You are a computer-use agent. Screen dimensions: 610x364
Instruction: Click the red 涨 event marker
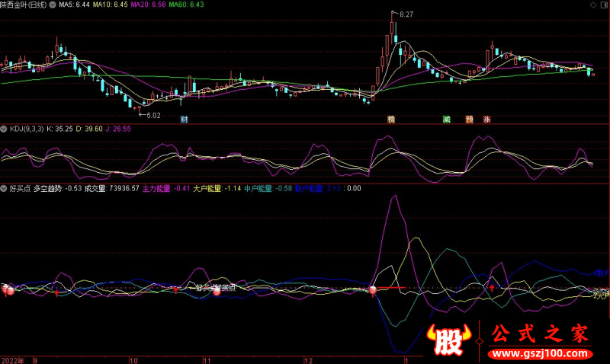pos(486,120)
